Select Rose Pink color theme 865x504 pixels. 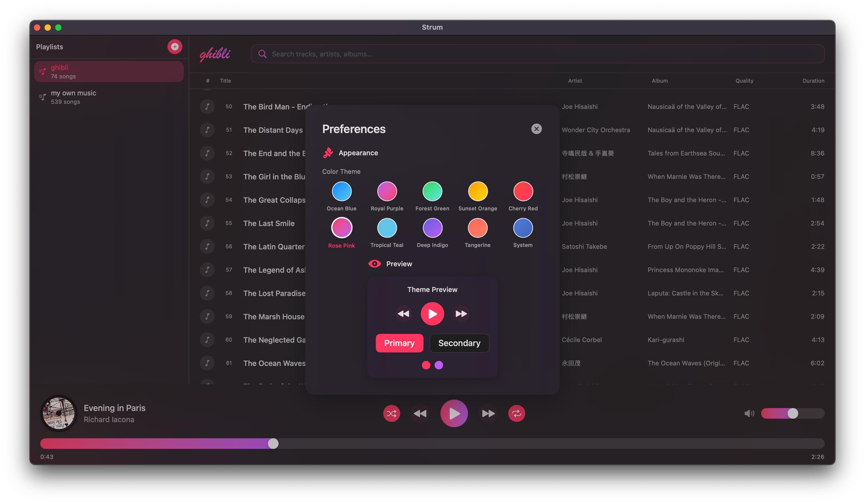[342, 228]
